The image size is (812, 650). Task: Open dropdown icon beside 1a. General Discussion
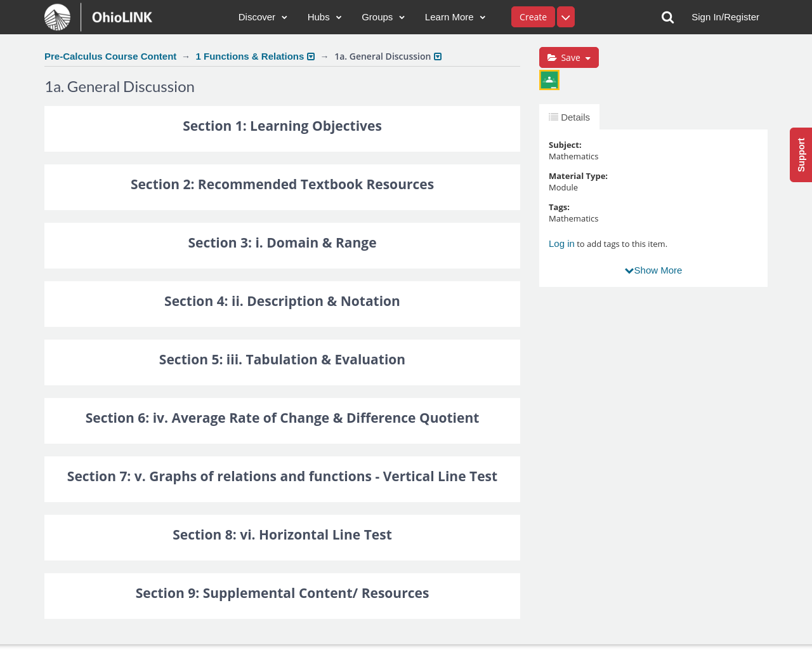[x=438, y=56]
